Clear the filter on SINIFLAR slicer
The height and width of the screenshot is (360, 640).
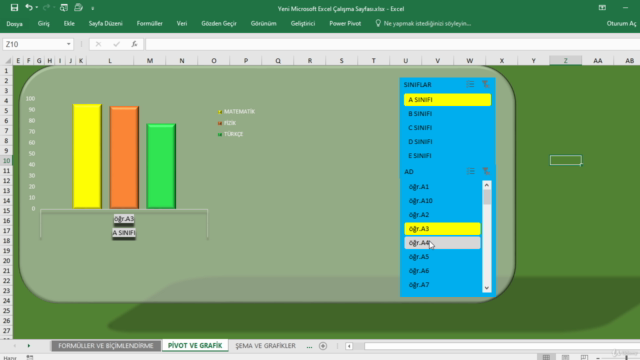(486, 84)
